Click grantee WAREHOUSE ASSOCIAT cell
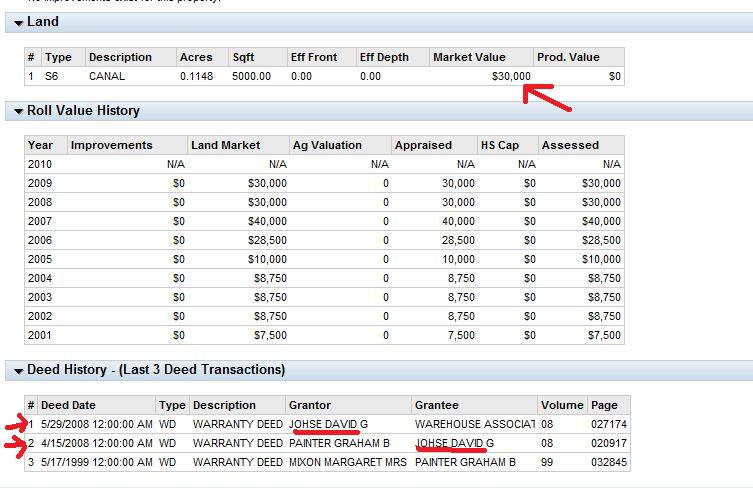 point(473,424)
